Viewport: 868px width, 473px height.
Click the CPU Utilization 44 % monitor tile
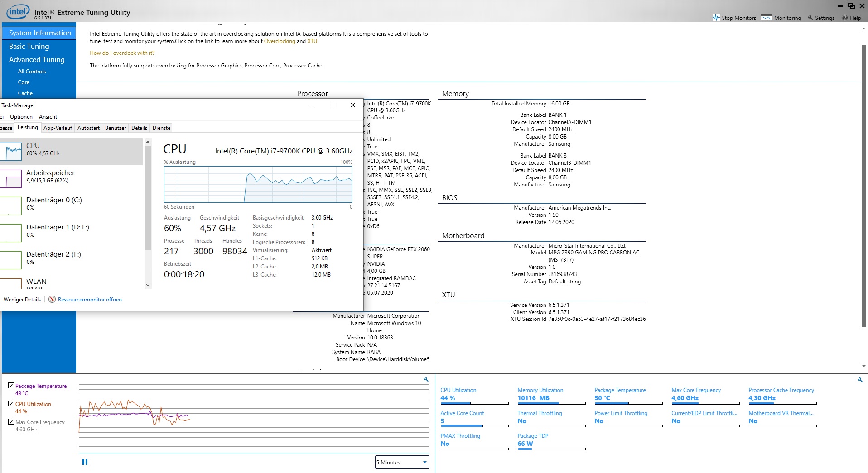point(474,396)
